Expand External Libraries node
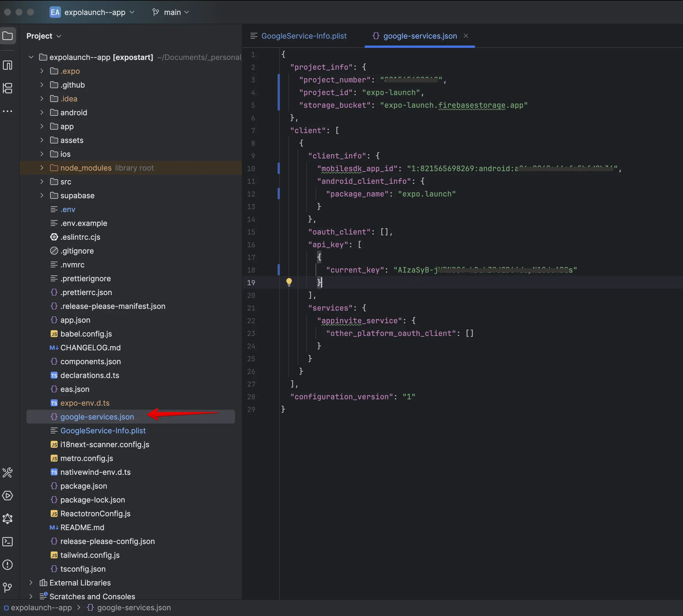The height and width of the screenshot is (616, 683). (x=31, y=583)
